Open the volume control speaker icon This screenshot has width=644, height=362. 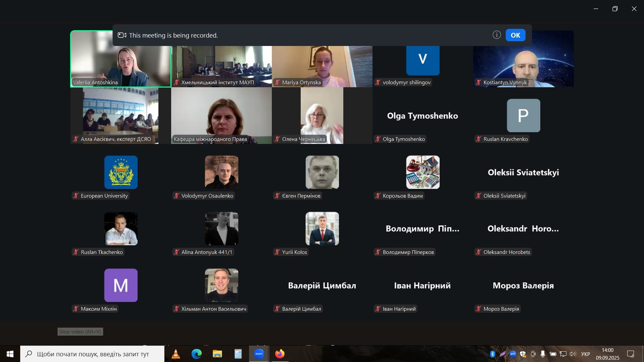tap(573, 354)
